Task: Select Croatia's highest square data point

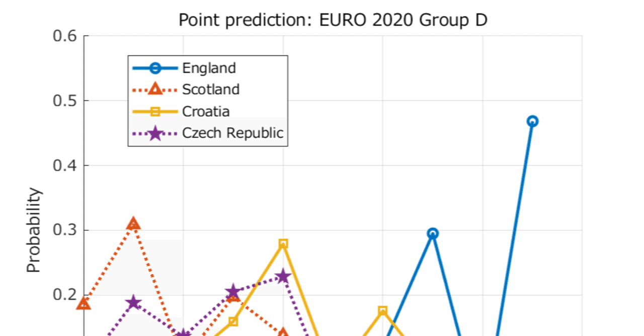Action: click(283, 244)
